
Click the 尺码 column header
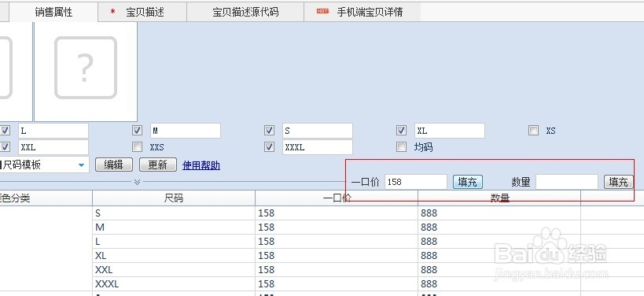click(174, 198)
